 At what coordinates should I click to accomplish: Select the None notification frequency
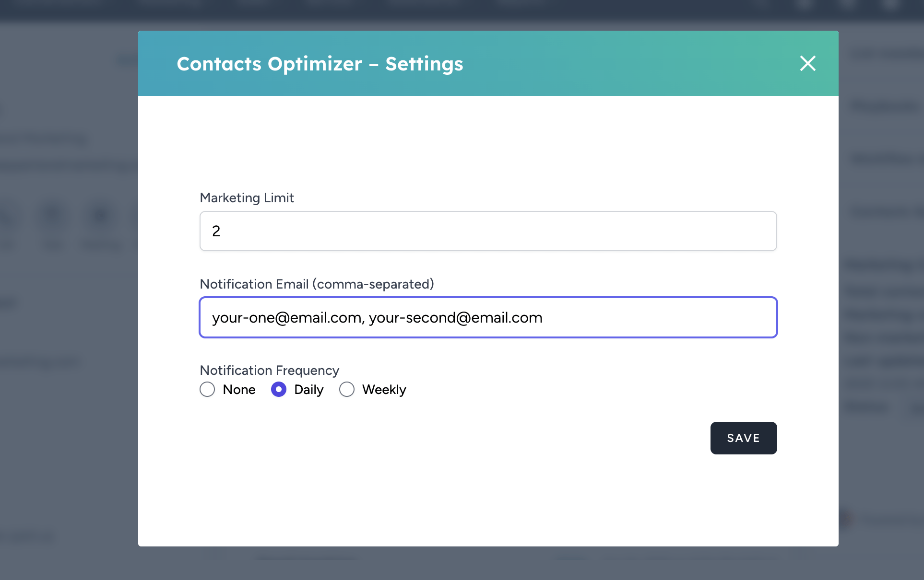[x=207, y=389]
